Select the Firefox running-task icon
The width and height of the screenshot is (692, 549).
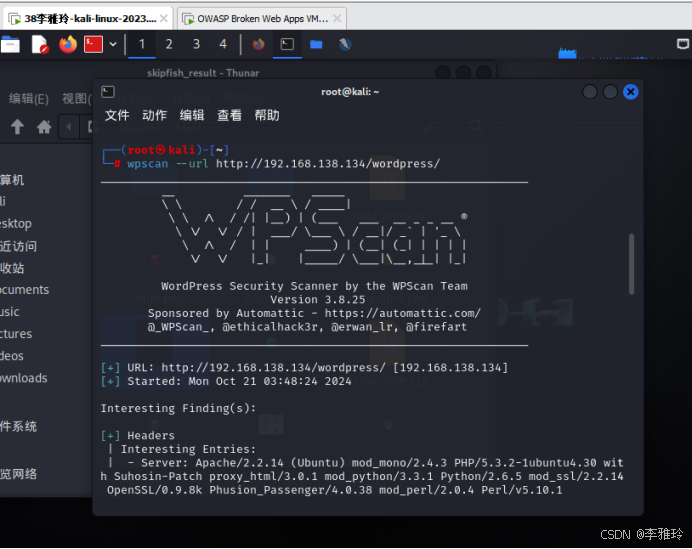pyautogui.click(x=258, y=45)
